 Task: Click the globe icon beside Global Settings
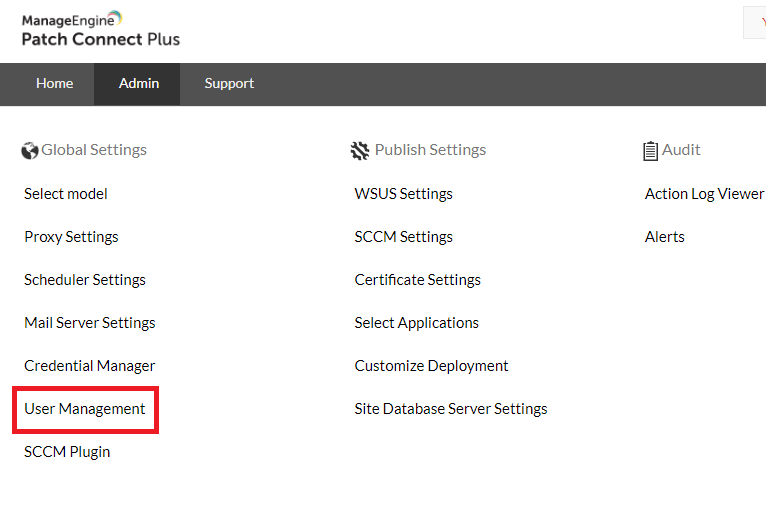point(30,151)
